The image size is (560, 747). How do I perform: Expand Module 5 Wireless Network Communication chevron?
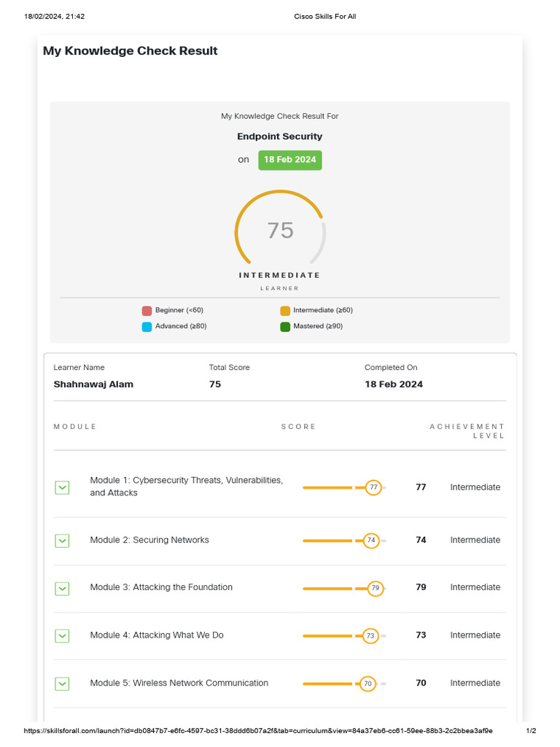pos(62,684)
